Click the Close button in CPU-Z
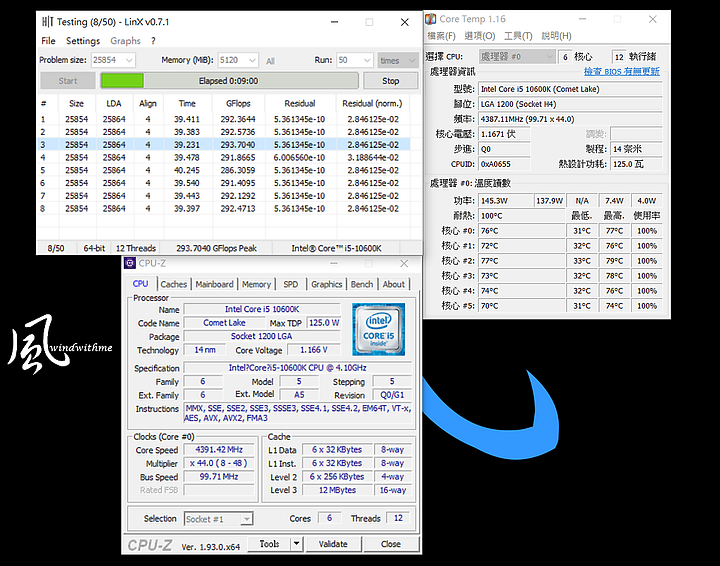Viewport: 720px width, 566px height. pos(391,544)
